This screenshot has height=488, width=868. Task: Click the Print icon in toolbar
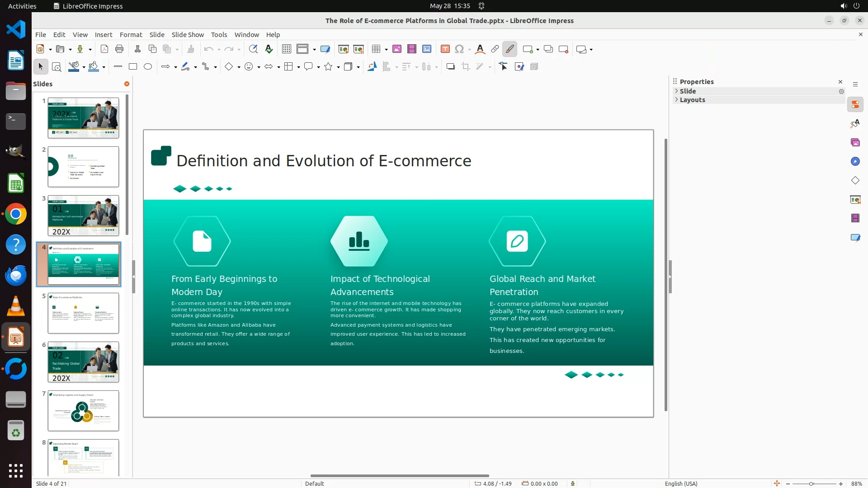point(119,49)
